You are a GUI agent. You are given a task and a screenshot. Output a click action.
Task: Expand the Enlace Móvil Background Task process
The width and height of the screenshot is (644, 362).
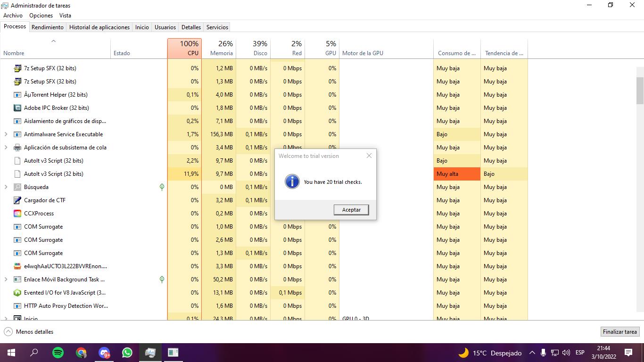point(6,280)
